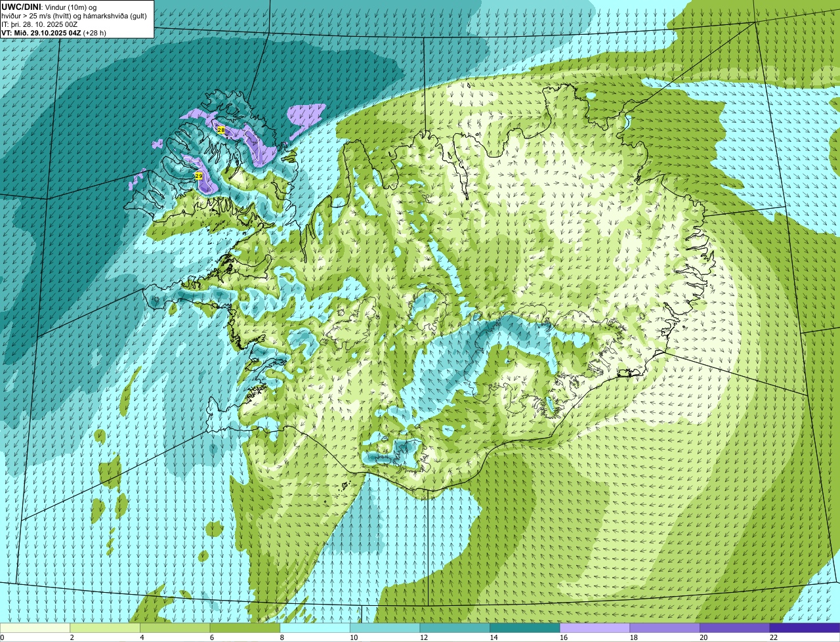Screen dimensions: 840x642
Task: Click the yellow gust marker labeled 29
Action: [199, 176]
